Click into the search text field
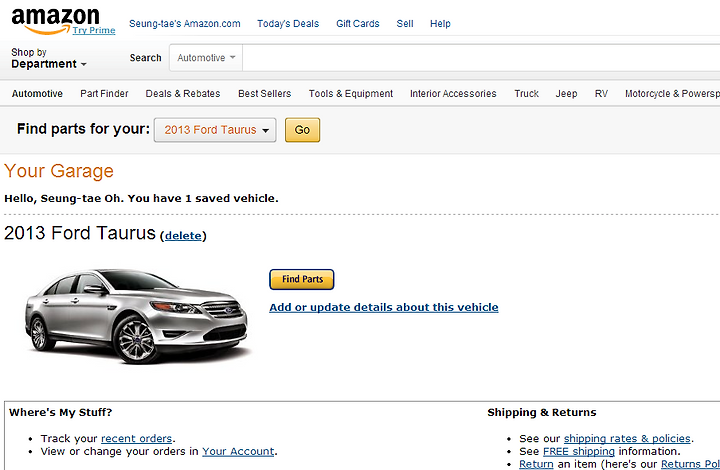Image resolution: width=720 pixels, height=470 pixels. pos(481,58)
